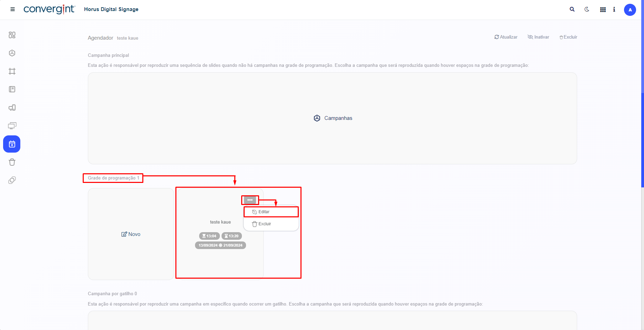Screen dimensions: 644x330
Task: Open the hamburger navigation menu
Action: point(13,9)
